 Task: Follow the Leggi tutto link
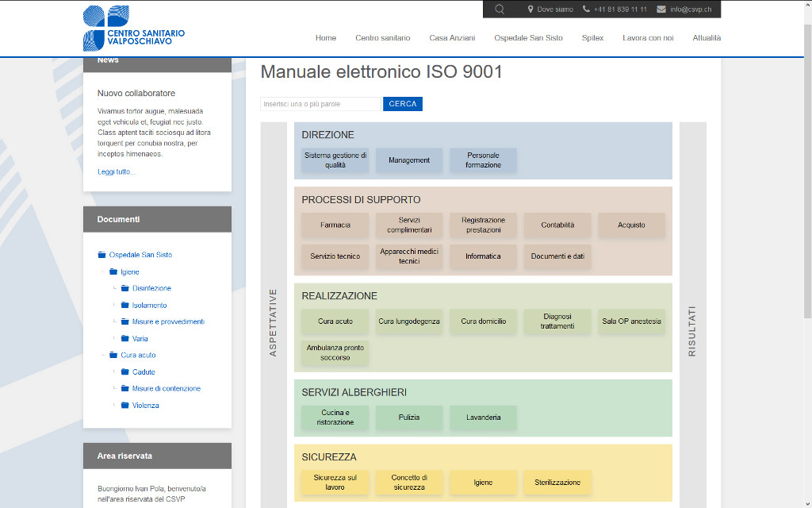(x=117, y=172)
